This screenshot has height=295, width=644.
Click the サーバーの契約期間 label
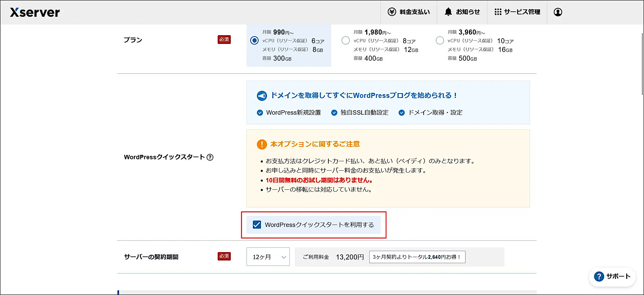tap(151, 257)
